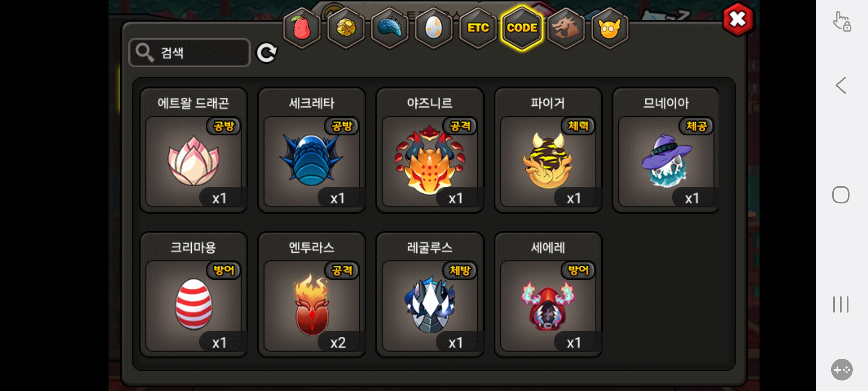Focus the 검색 search field
The image size is (868, 391).
point(190,53)
